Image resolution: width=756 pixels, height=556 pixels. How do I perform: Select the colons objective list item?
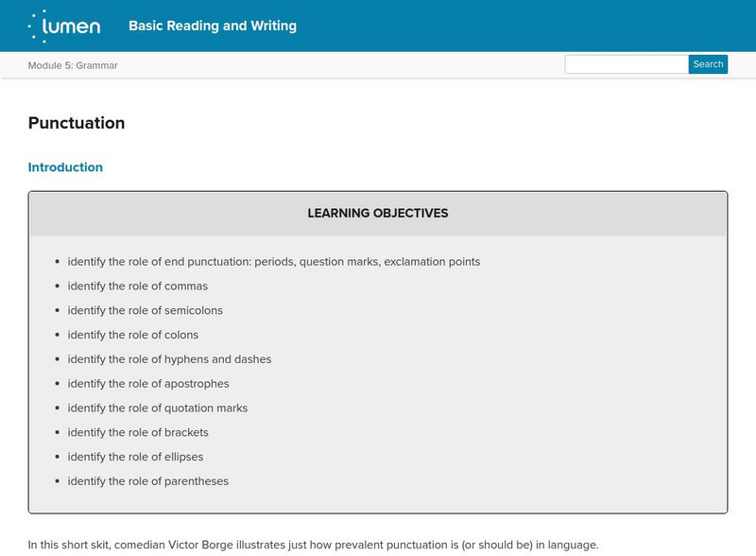133,335
